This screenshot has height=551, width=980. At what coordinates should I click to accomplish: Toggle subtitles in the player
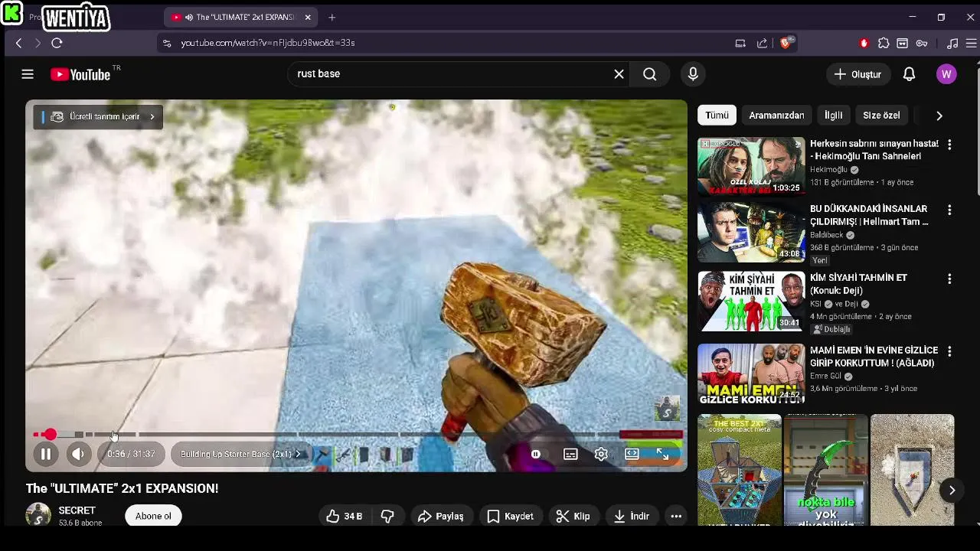pyautogui.click(x=570, y=455)
